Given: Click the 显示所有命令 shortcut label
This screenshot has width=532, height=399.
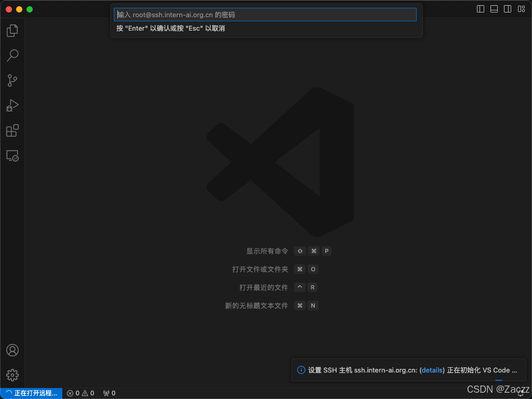Looking at the screenshot, I should point(267,251).
